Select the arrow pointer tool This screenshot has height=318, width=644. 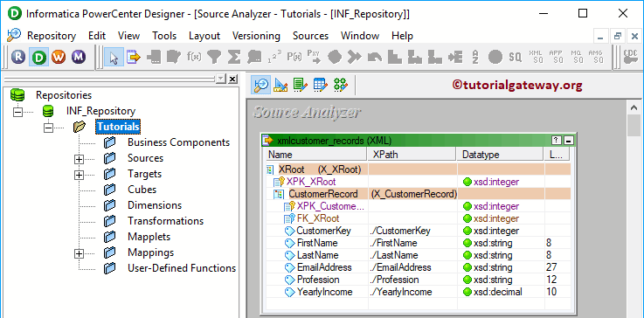[x=114, y=57]
